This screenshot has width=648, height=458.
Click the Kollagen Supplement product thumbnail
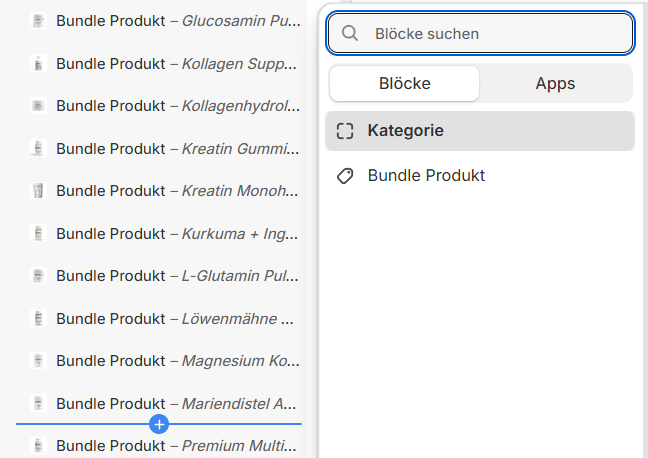pyautogui.click(x=38, y=63)
